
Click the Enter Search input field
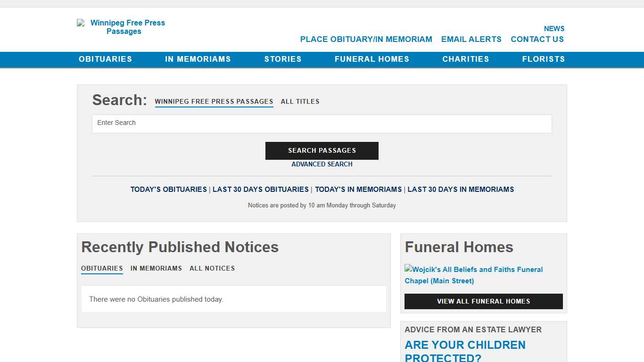pyautogui.click(x=322, y=123)
